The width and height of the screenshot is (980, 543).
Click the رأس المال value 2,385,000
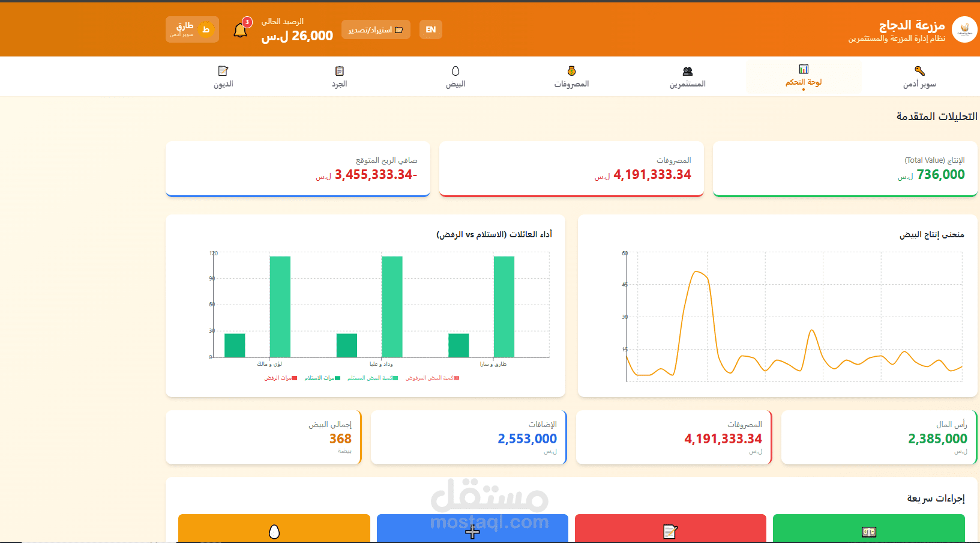tap(937, 439)
